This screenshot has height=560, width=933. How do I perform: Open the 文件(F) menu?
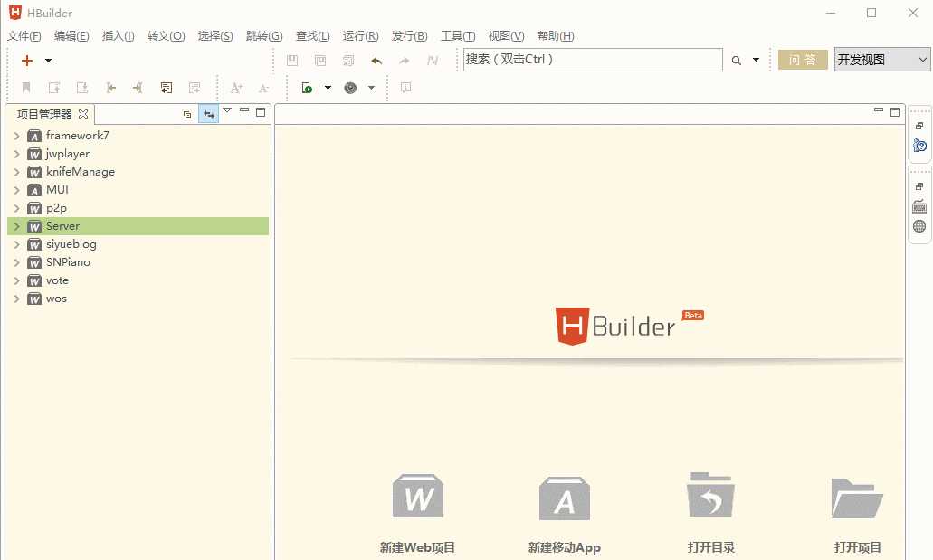[24, 35]
